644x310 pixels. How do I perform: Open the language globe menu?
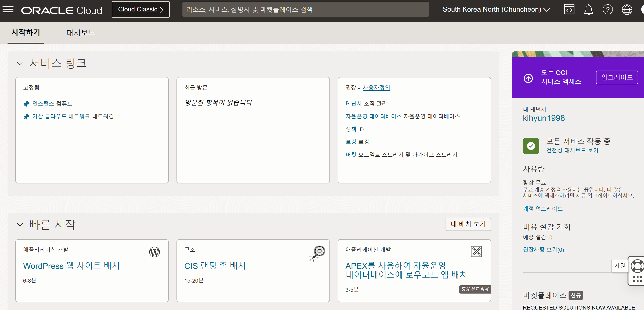pyautogui.click(x=627, y=10)
